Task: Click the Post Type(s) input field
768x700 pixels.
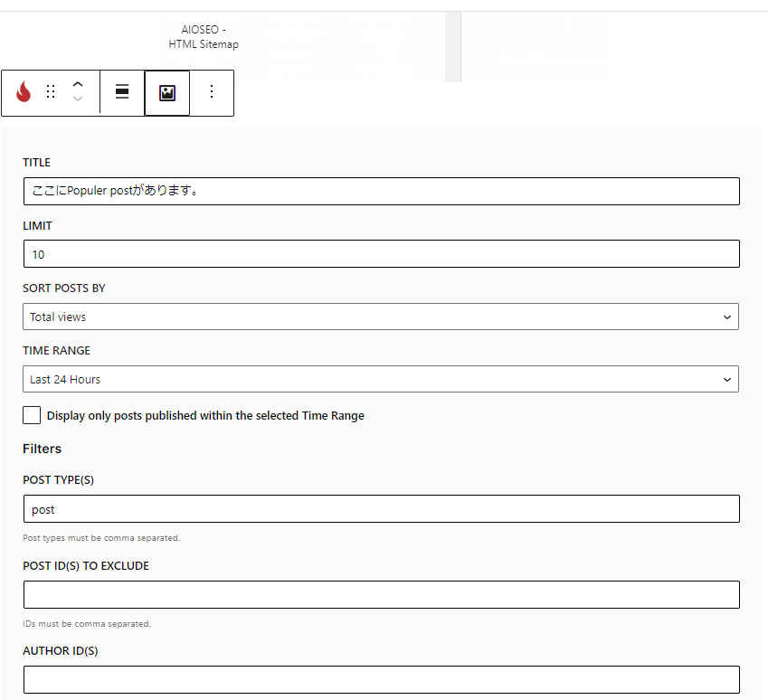Action: (x=380, y=509)
